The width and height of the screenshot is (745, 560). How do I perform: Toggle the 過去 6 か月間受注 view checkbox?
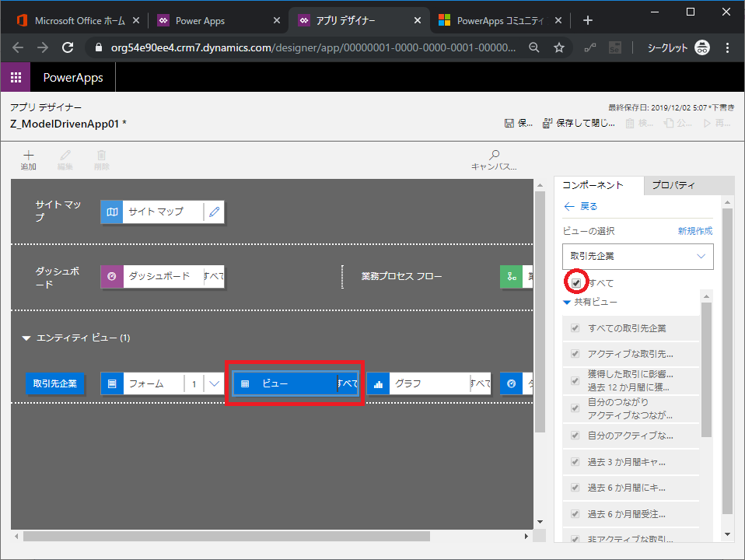[x=575, y=514]
